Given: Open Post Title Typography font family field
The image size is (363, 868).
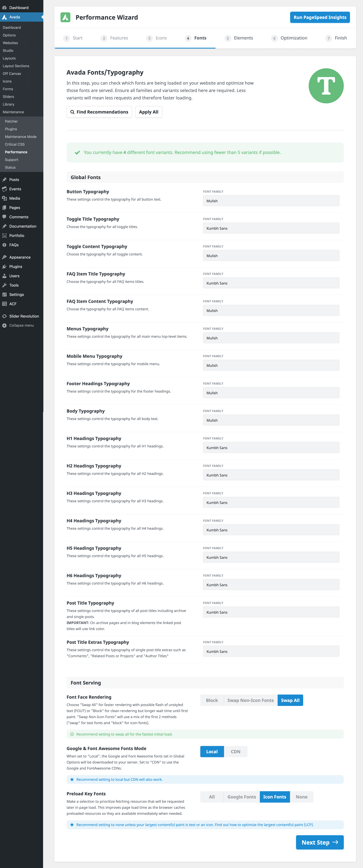Looking at the screenshot, I should tap(271, 612).
